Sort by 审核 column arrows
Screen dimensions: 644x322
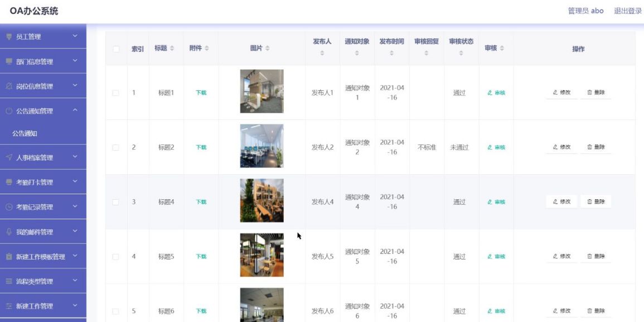[502, 49]
